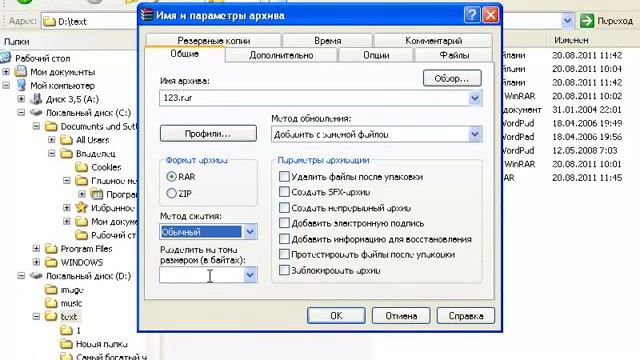Select the Диск 3,5 (A:) floppy icon
The height and width of the screenshot is (360, 640).
[36, 99]
